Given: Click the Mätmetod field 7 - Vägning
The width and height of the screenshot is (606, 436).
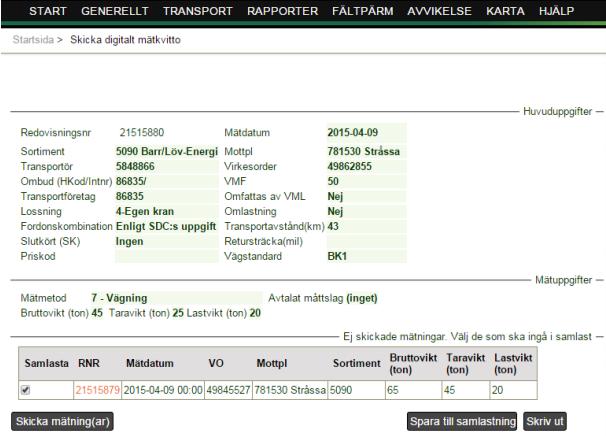Looking at the screenshot, I should [176, 298].
